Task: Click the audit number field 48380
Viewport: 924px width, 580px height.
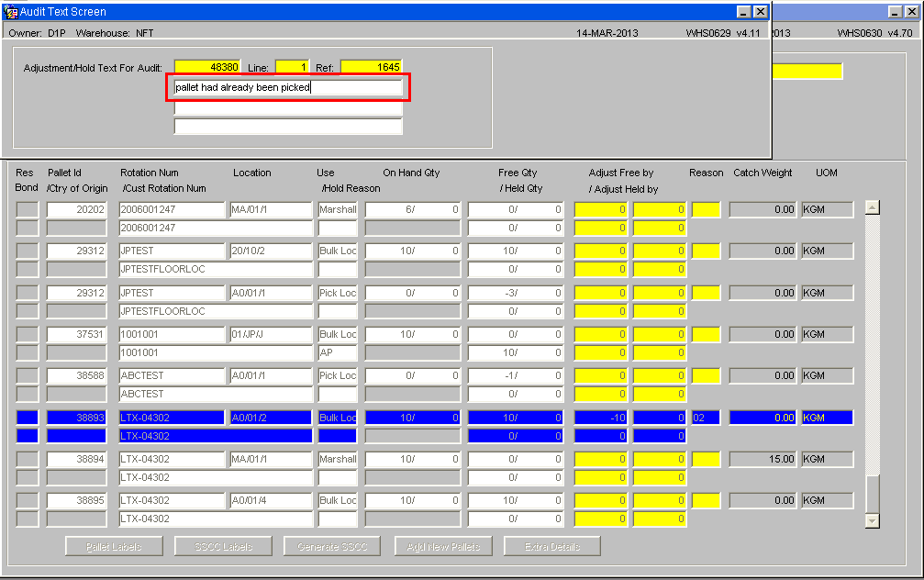Action: coord(206,67)
